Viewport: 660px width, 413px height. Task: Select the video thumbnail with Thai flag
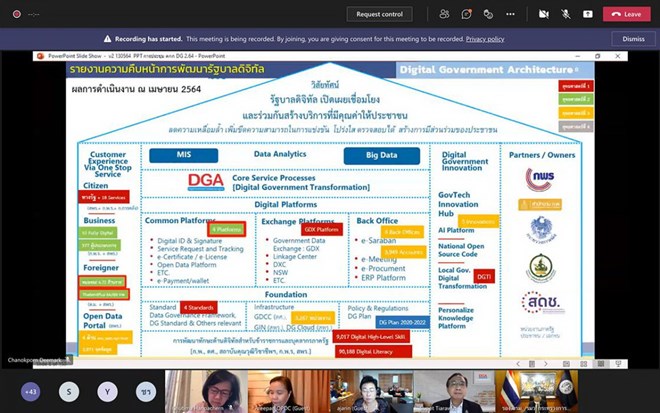tap(537, 392)
